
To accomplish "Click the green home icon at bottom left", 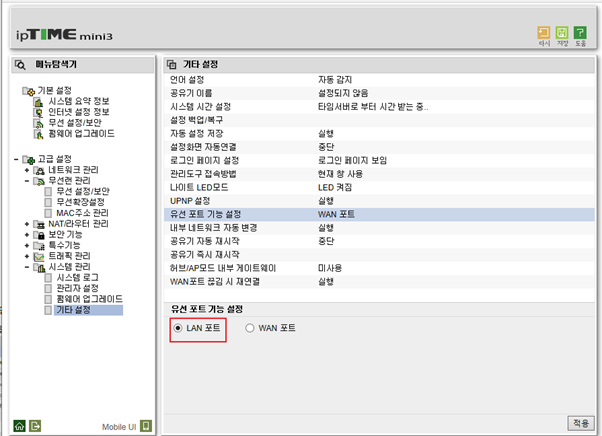I will coord(20,426).
